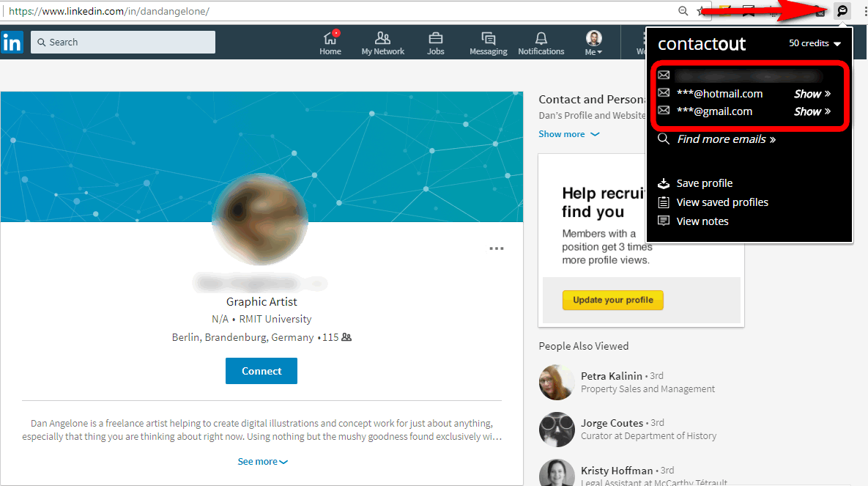Click Save profile in ContactOut
The width and height of the screenshot is (868, 486).
pyautogui.click(x=704, y=183)
